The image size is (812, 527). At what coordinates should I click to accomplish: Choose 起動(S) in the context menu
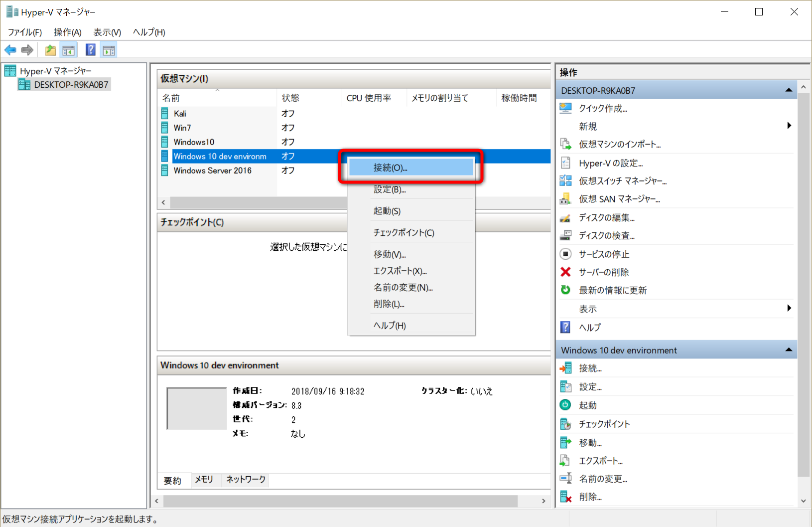[x=411, y=211]
